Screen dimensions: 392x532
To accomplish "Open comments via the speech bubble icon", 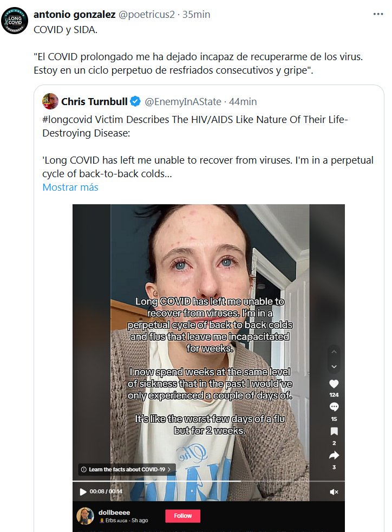I will point(334,407).
